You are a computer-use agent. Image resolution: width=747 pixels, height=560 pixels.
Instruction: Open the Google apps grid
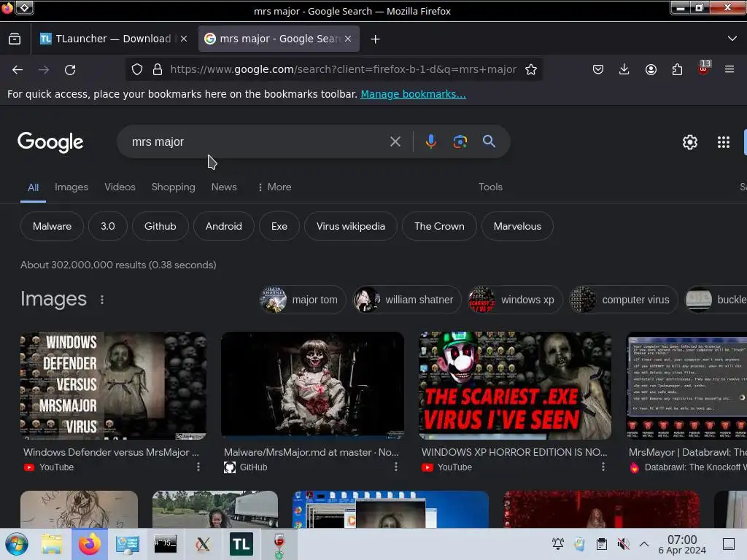point(723,142)
